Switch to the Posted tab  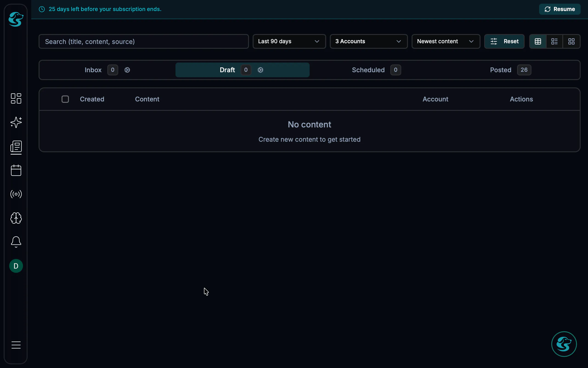pyautogui.click(x=511, y=70)
